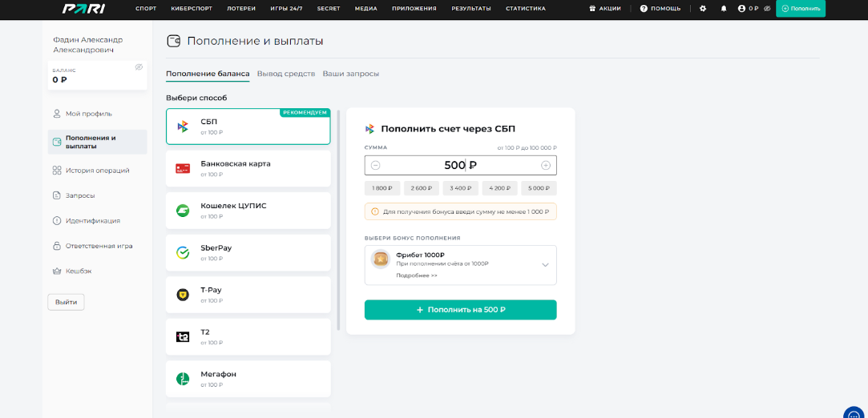Image resolution: width=868 pixels, height=418 pixels.
Task: Click the Помощь link in header
Action: [665, 8]
